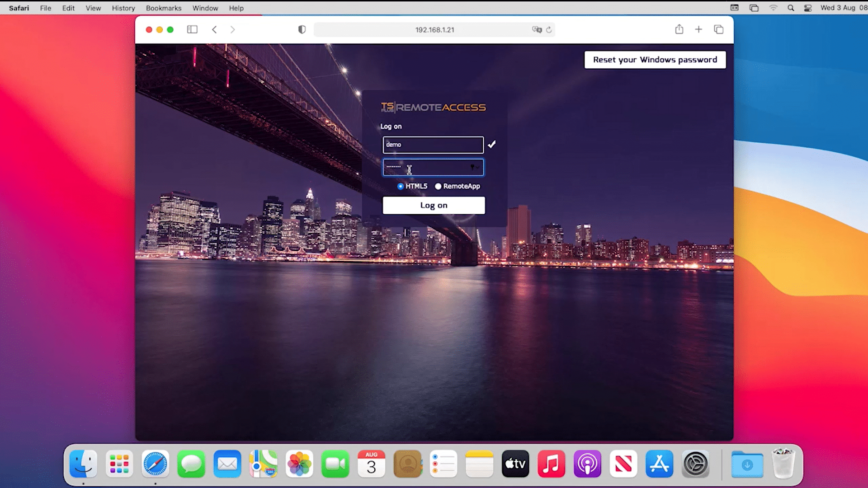
Task: Select the HTML5 radio button
Action: [401, 186]
